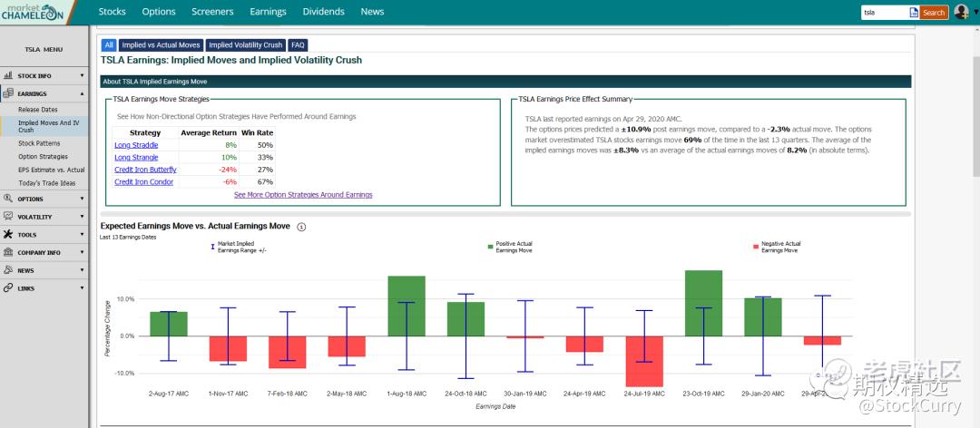Open EPS Estimate vs. Actual sidebar item

tap(51, 170)
